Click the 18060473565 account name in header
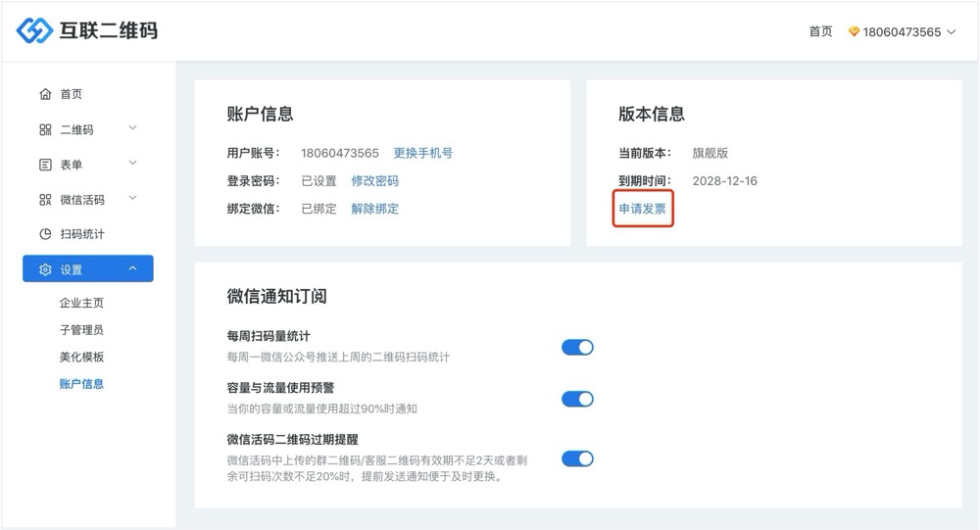 point(902,32)
